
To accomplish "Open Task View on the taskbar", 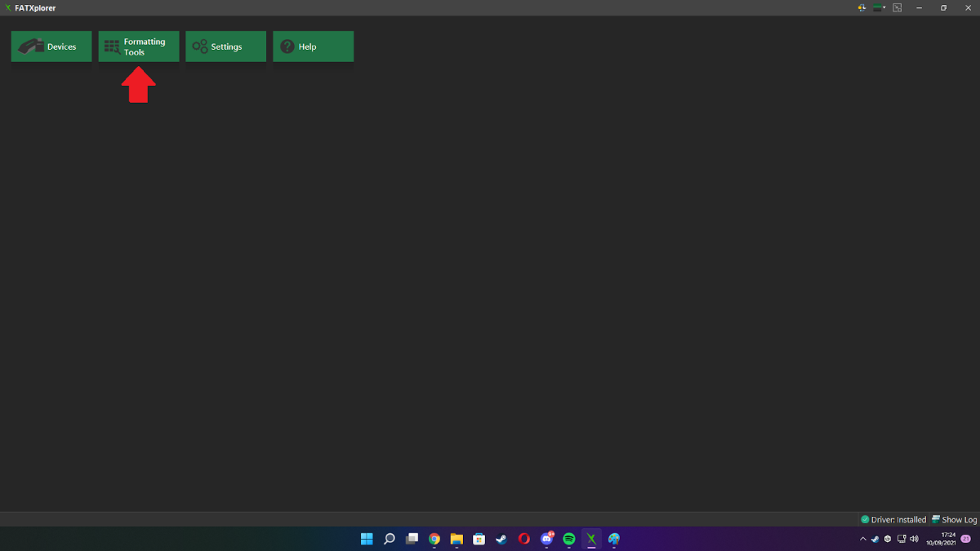I will click(412, 539).
